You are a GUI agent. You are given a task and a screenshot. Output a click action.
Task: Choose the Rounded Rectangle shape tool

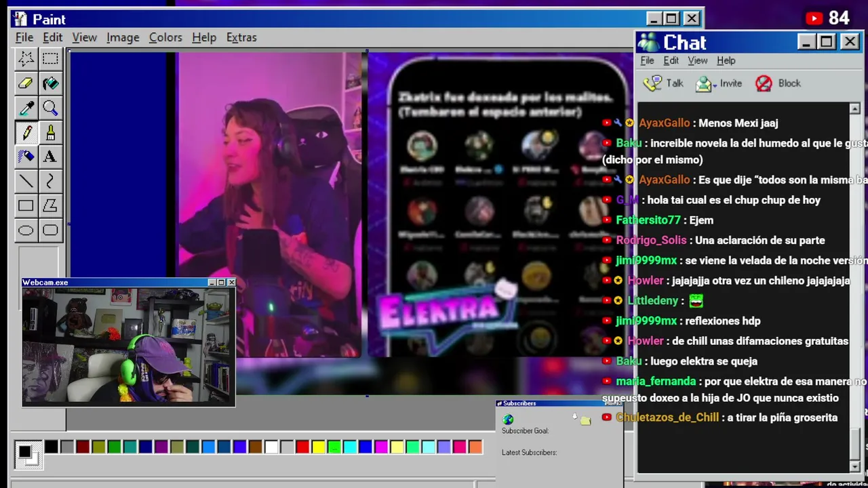point(50,230)
